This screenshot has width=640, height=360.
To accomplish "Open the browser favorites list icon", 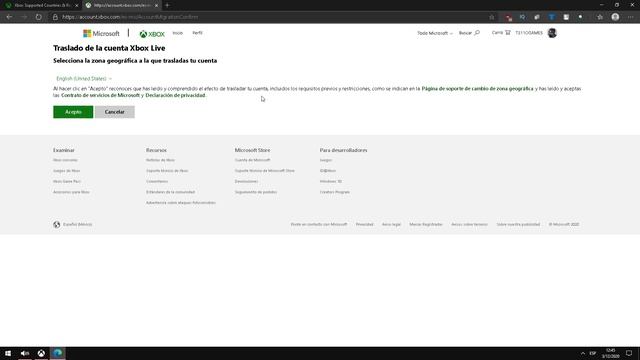I will coord(600,17).
